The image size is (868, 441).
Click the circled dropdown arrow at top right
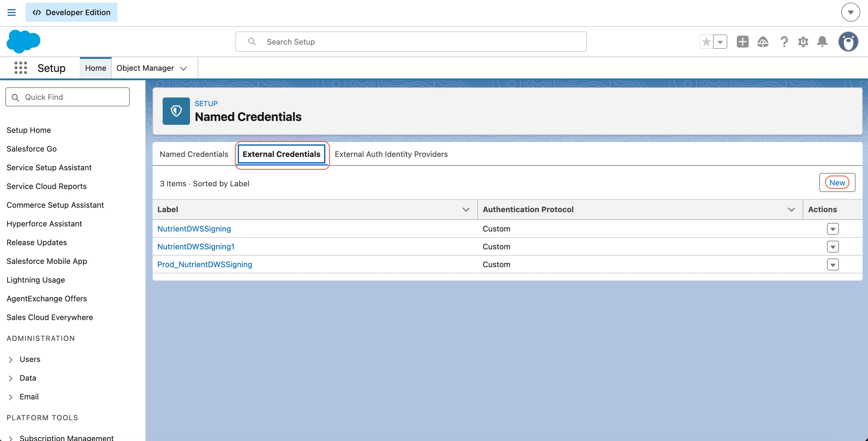(x=851, y=12)
